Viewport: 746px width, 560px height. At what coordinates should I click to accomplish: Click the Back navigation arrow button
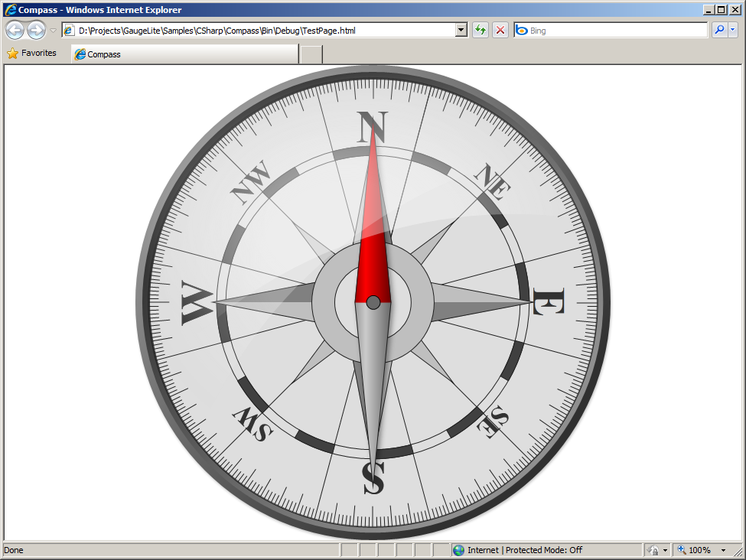[15, 31]
